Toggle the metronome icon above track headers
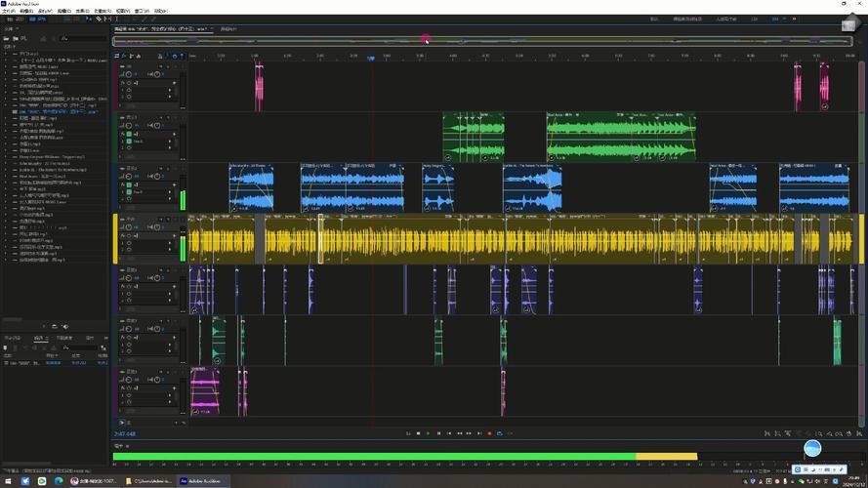This screenshot has height=488, width=868. click(x=160, y=56)
